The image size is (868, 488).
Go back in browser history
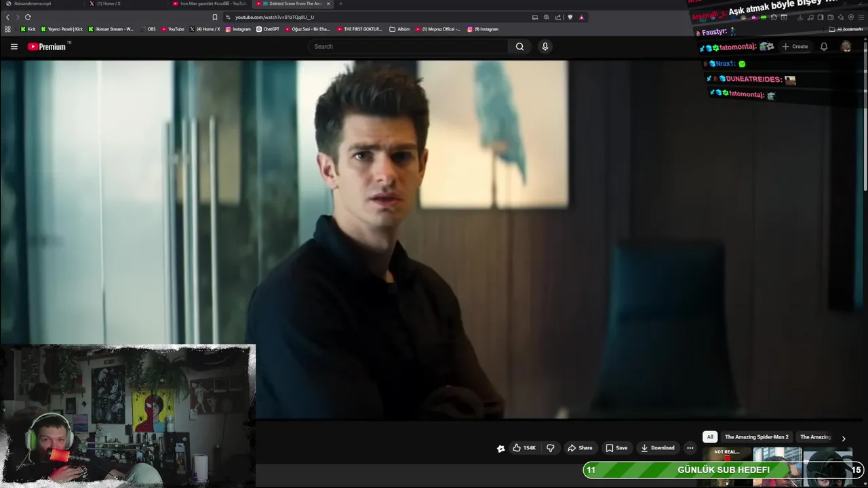tap(7, 17)
